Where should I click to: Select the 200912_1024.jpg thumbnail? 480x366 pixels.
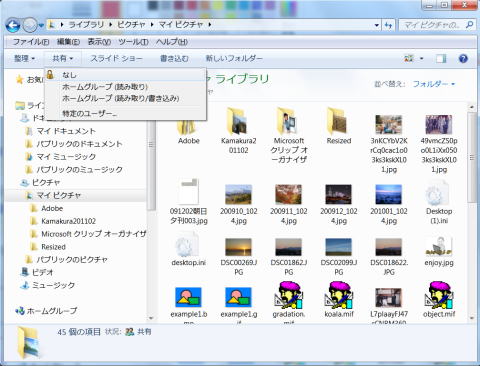pyautogui.click(x=339, y=194)
